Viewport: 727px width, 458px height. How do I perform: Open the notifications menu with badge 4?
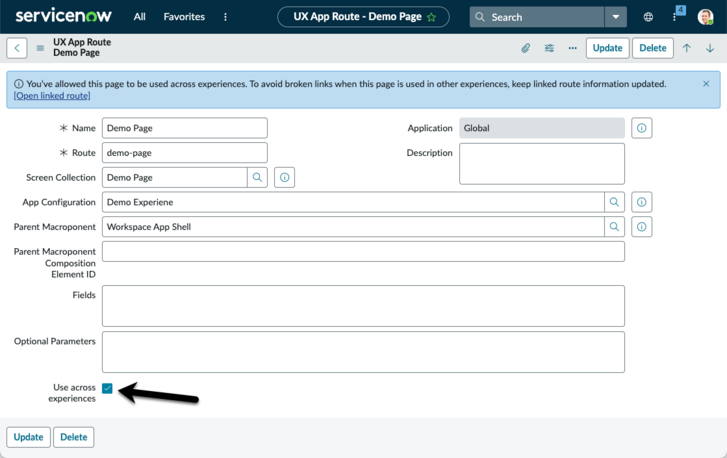(x=676, y=15)
